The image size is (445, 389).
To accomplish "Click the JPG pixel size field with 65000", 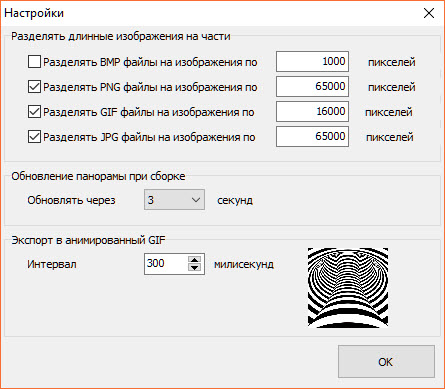I will 312,136.
